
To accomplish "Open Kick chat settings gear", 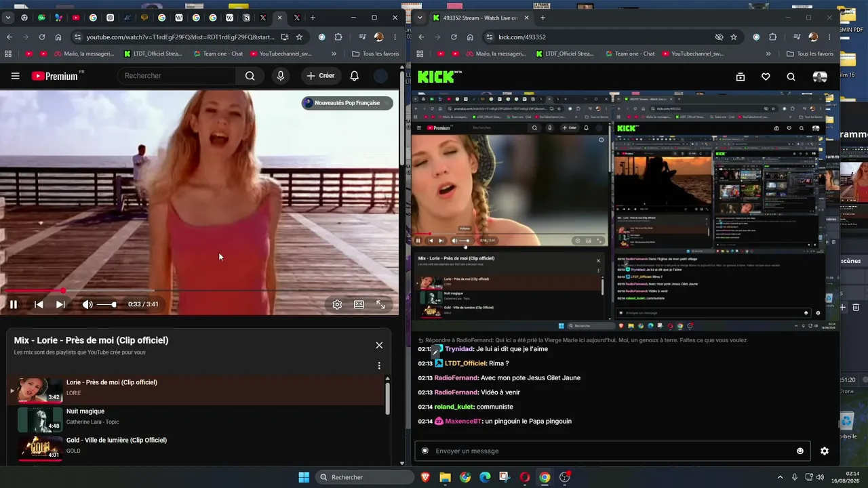I will point(825,451).
